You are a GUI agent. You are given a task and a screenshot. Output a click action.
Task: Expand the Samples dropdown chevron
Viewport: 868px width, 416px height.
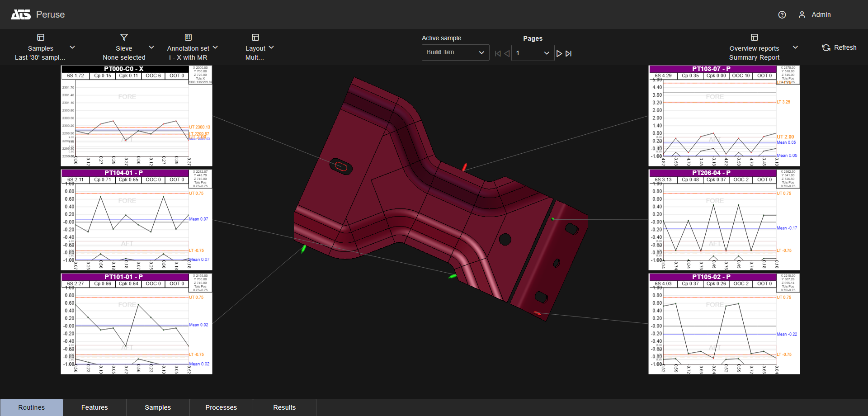72,47
